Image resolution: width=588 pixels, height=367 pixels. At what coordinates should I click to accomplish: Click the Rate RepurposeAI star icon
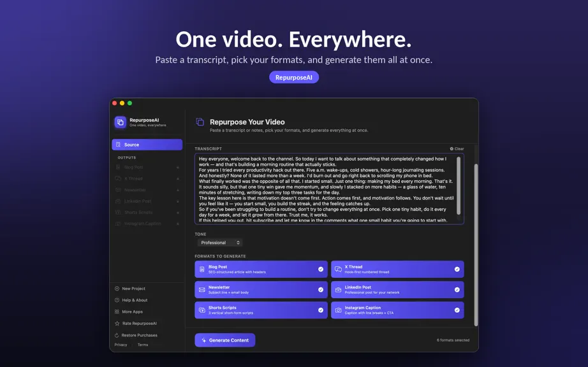(x=117, y=323)
